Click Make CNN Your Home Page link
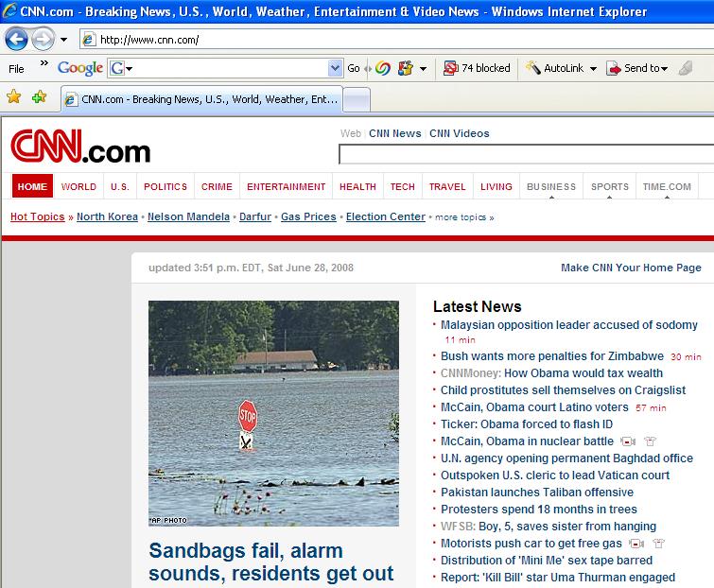Viewport: 714px width, 588px height. 631,268
